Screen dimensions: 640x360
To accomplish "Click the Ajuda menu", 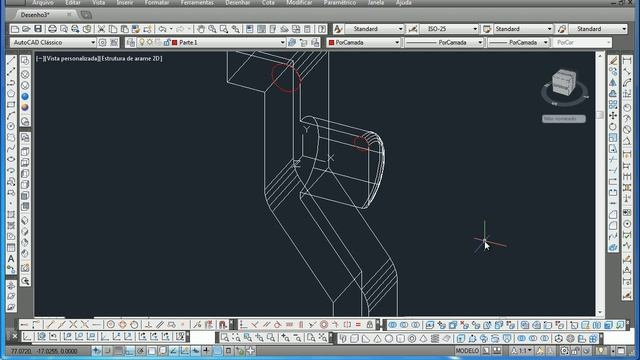I will (403, 2).
